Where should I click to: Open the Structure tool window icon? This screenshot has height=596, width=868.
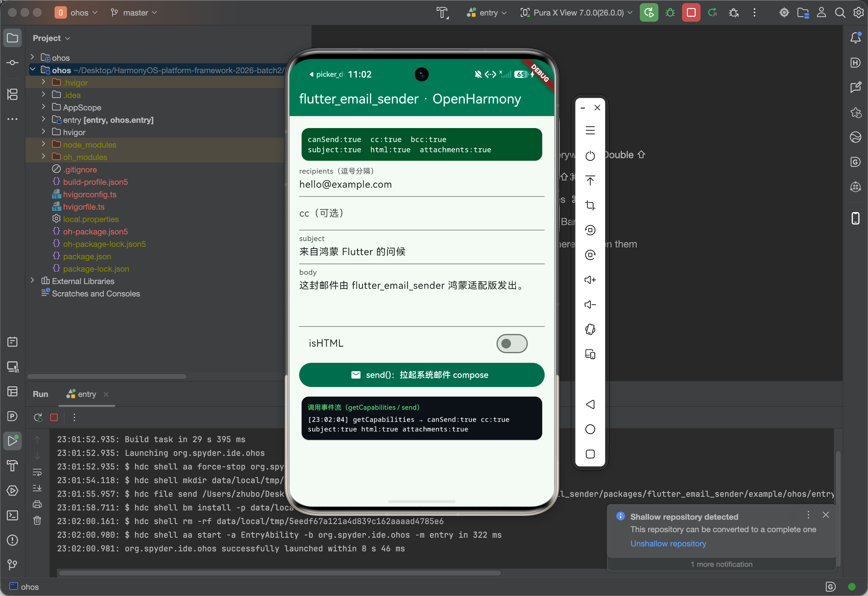pyautogui.click(x=12, y=94)
